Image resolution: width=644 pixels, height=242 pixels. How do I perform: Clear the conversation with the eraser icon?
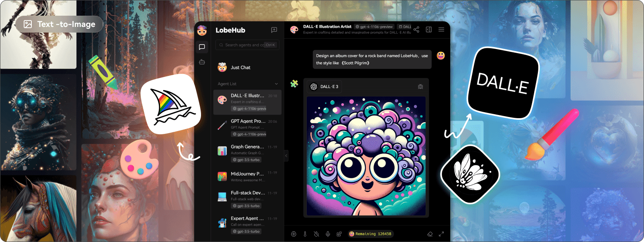[x=430, y=234]
